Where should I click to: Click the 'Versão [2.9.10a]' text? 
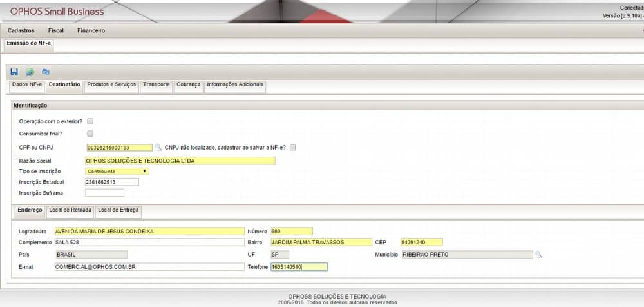click(x=621, y=15)
